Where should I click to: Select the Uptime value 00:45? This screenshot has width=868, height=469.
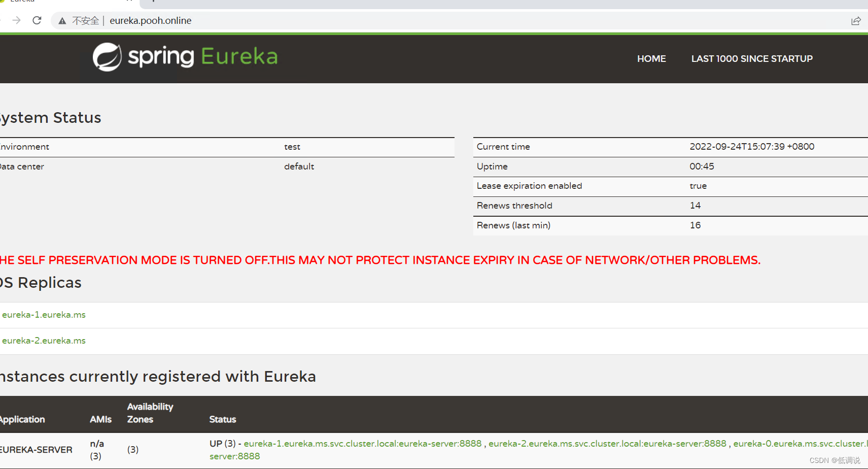pyautogui.click(x=702, y=166)
